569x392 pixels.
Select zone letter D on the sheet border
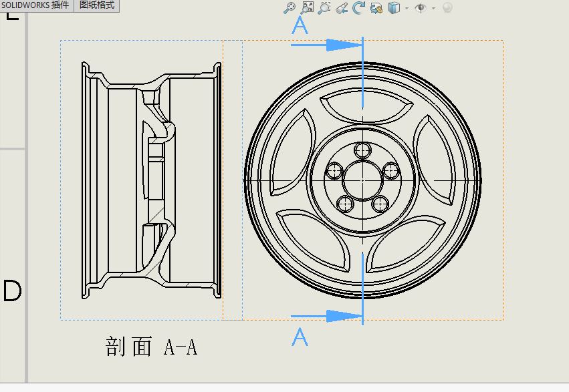(x=12, y=290)
